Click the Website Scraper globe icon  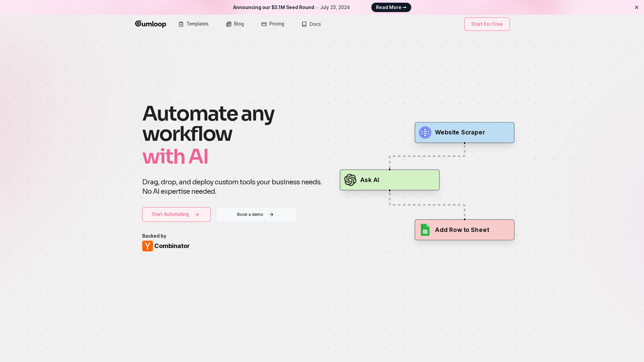point(425,132)
